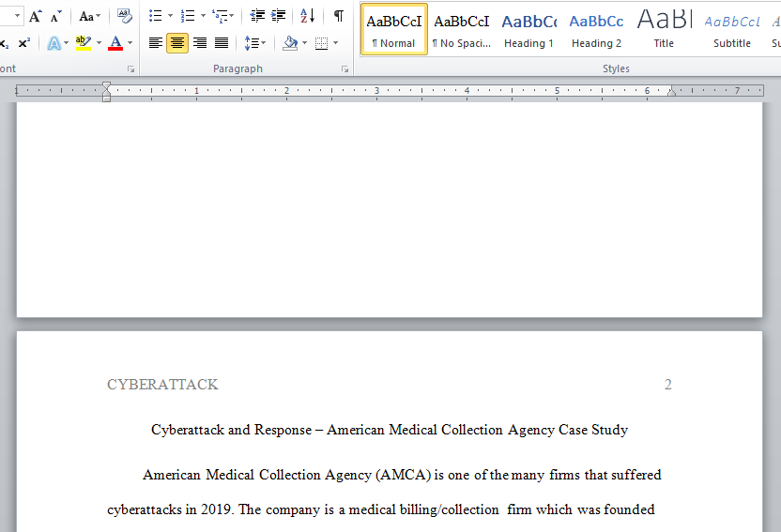Image resolution: width=781 pixels, height=532 pixels.
Task: Open the Paragraph dialog launcher
Action: point(345,69)
